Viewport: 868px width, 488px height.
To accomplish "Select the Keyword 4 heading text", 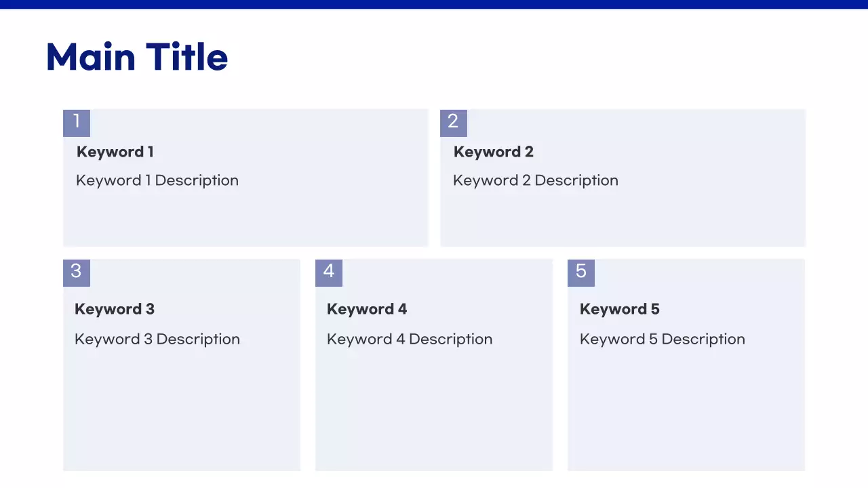I will pos(367,309).
